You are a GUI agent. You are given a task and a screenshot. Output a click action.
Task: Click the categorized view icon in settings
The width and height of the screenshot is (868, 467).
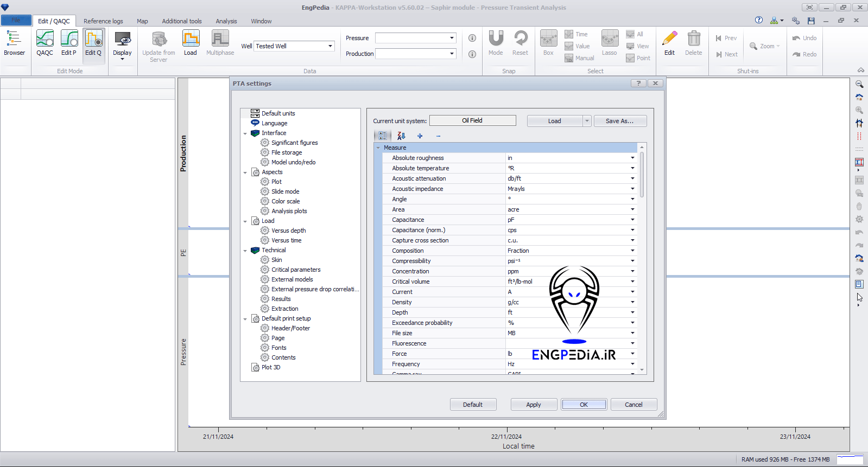click(x=383, y=136)
